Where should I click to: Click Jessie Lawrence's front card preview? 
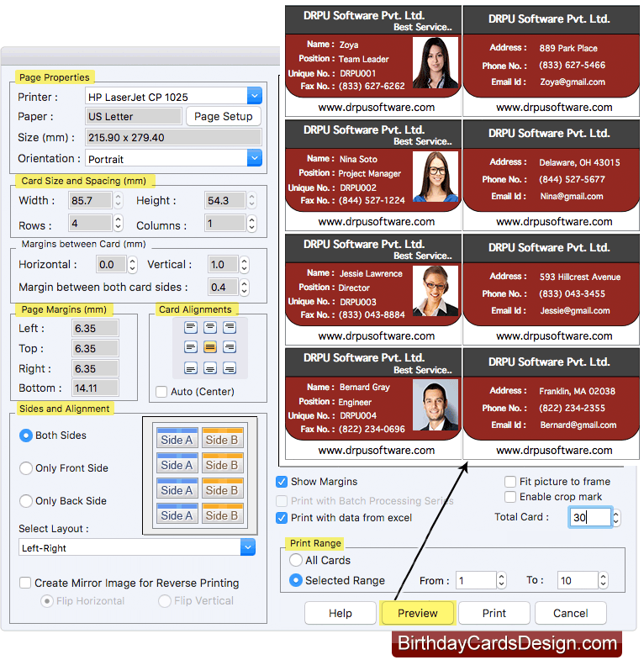373,289
